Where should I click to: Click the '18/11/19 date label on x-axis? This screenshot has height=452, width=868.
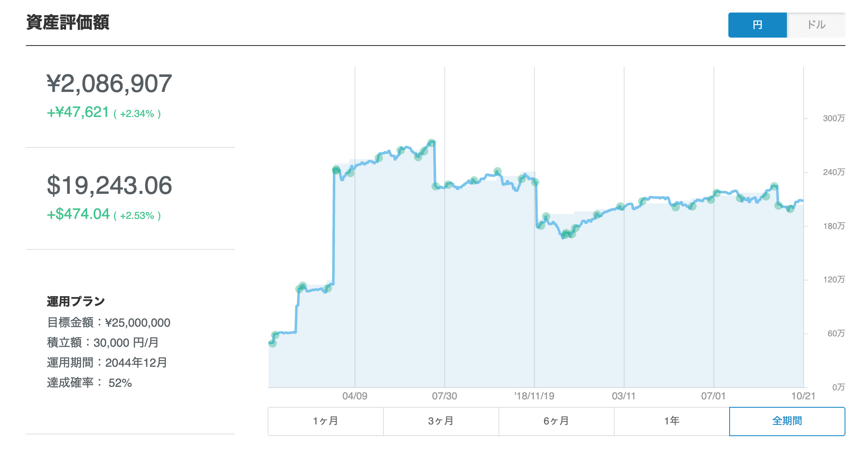(534, 396)
